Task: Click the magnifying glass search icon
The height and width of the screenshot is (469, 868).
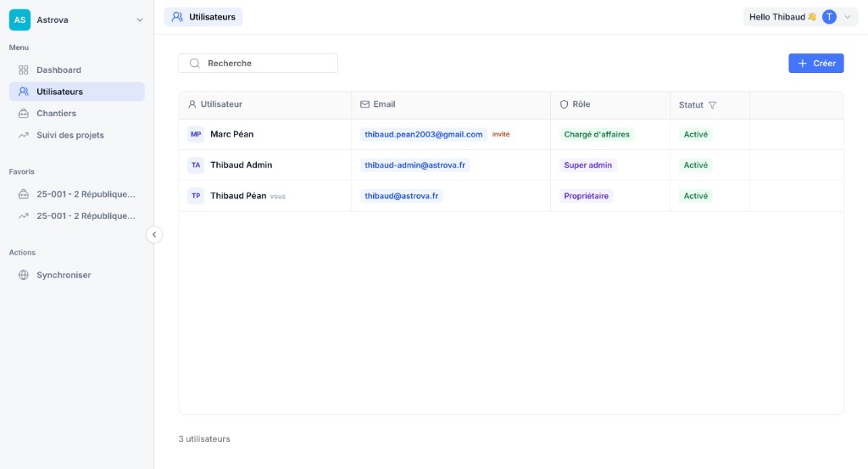Action: click(x=194, y=63)
